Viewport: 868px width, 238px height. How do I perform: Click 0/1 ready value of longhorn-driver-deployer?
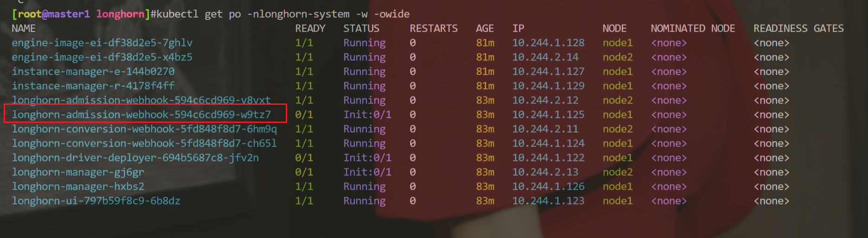point(304,158)
